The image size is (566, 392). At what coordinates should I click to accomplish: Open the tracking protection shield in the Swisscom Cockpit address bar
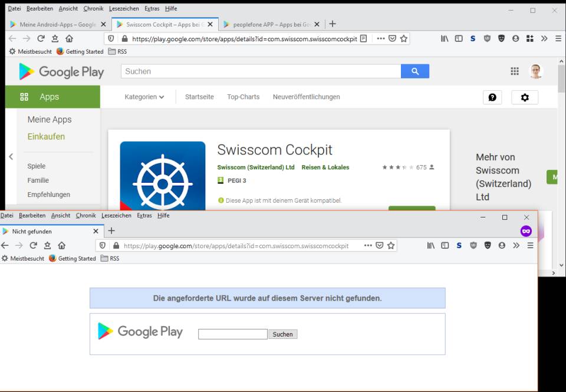tap(111, 39)
